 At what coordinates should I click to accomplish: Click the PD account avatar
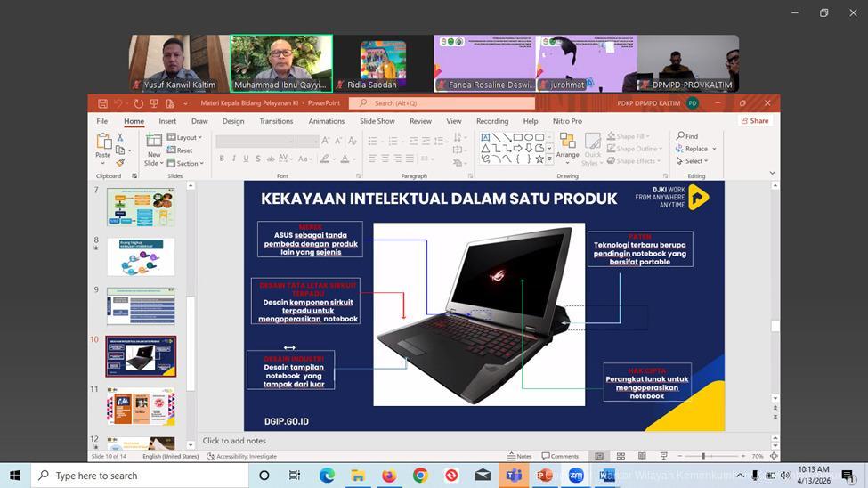pos(693,103)
